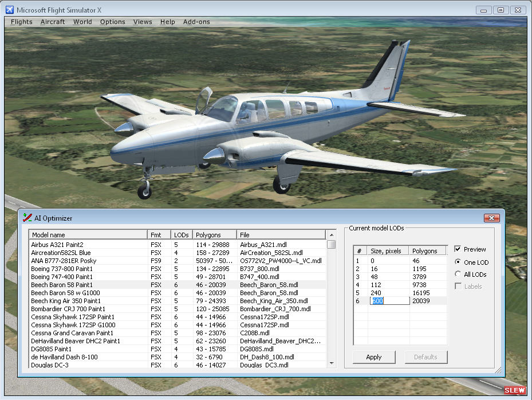
Task: Click the Defaults button
Action: click(x=426, y=357)
